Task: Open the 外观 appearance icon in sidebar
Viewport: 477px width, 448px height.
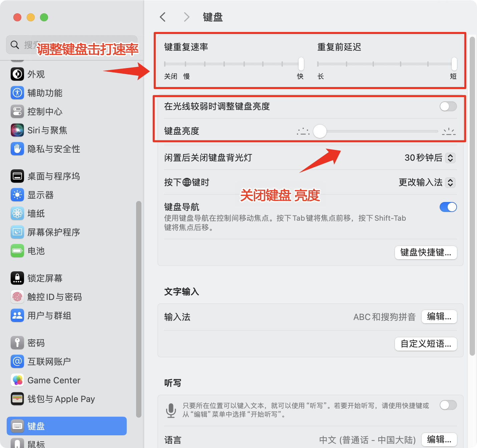Action: pos(17,74)
